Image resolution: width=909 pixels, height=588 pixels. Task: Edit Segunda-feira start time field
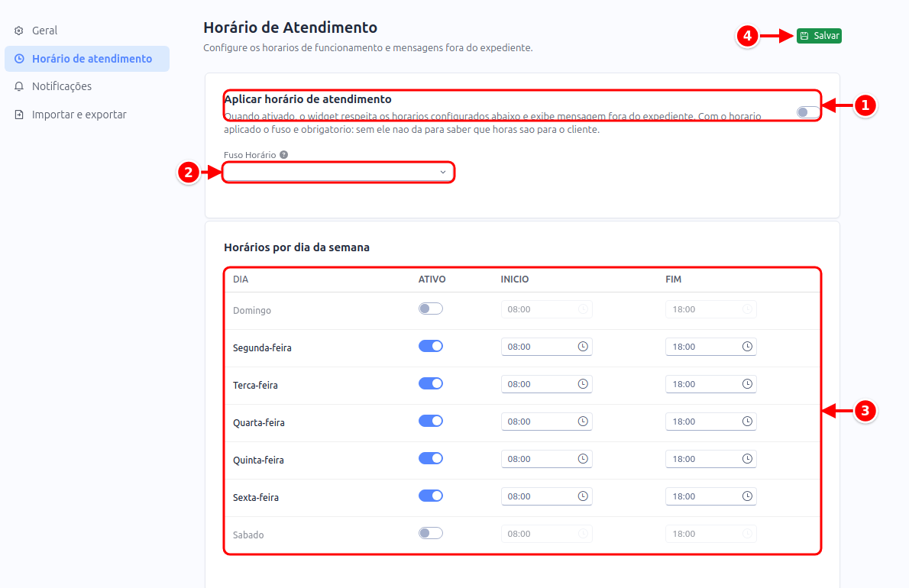coord(547,347)
